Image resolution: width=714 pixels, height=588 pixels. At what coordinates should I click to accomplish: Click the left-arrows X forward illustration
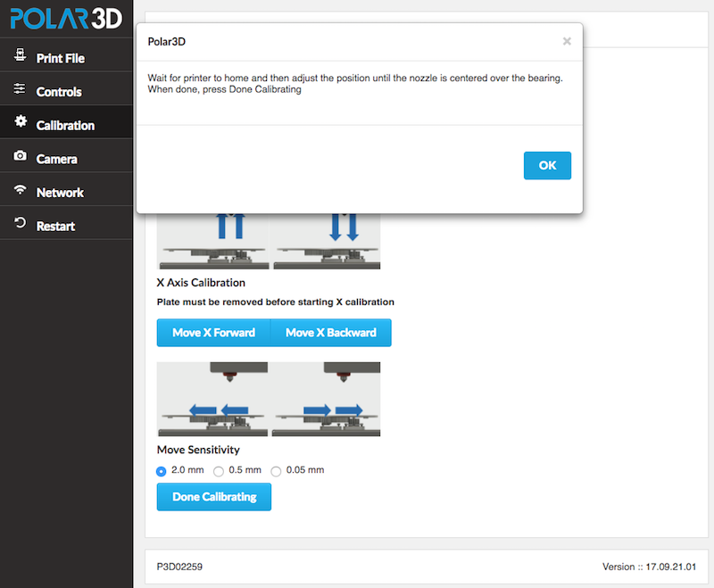pos(212,399)
